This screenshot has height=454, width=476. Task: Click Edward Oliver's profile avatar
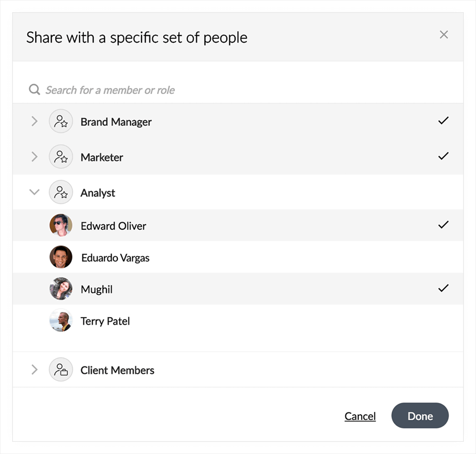pos(61,226)
